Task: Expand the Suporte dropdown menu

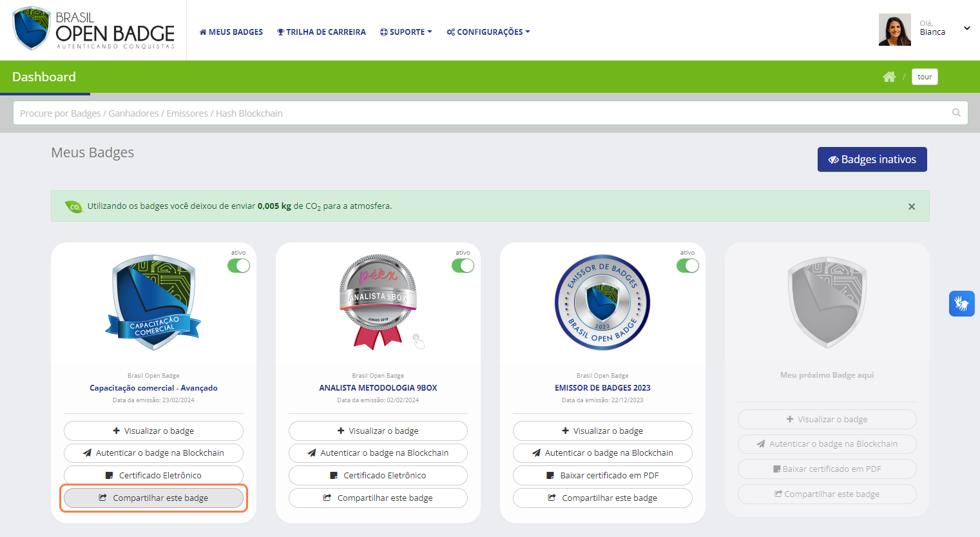Action: coord(406,32)
